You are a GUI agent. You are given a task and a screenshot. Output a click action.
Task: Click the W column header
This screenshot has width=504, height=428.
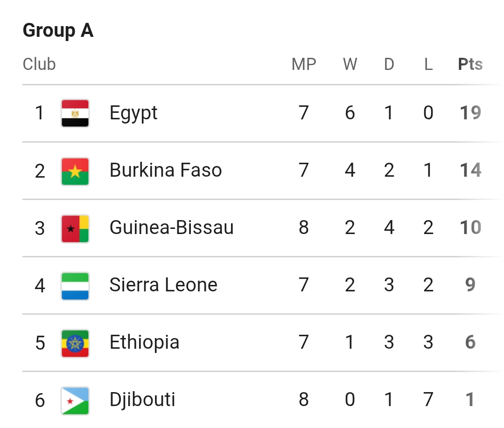(350, 64)
